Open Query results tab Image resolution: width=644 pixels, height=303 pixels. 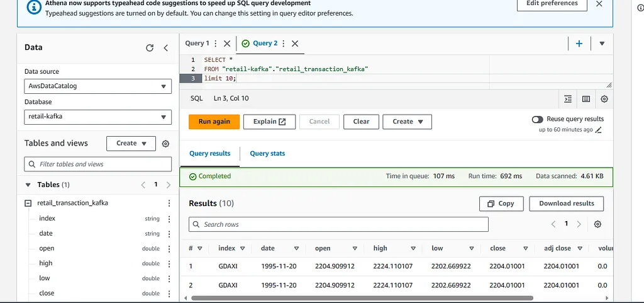(x=210, y=153)
